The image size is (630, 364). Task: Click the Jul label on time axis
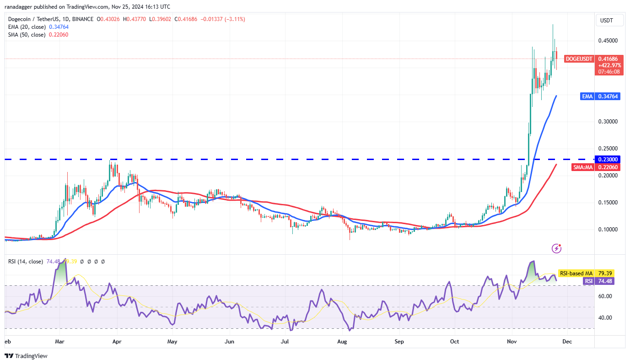click(x=285, y=342)
